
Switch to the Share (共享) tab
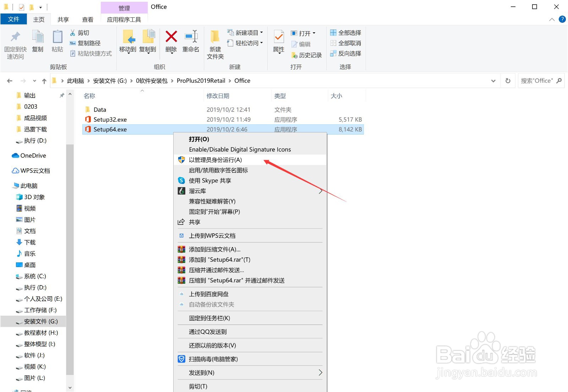(x=63, y=20)
